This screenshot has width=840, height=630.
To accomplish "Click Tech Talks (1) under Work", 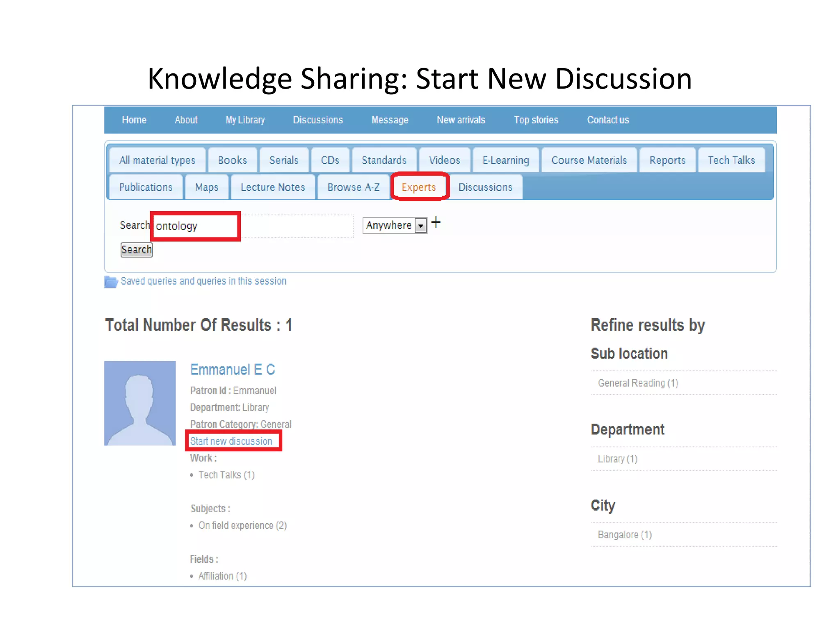I will (226, 475).
